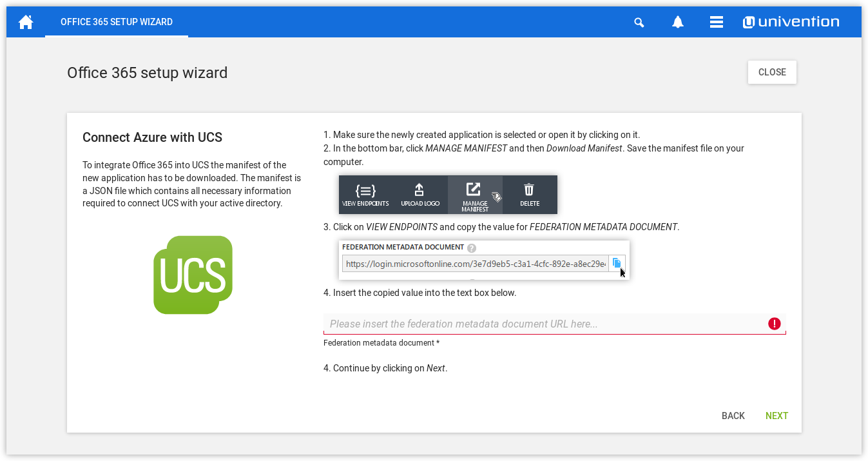Click the red validation error icon
This screenshot has width=868, height=461.
tap(775, 324)
